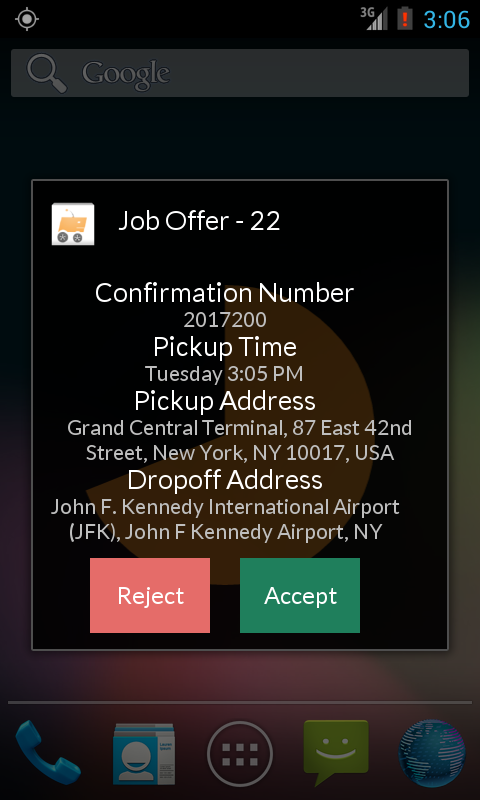Tap the 3G signal strength icon
Screen dimensions: 480x800
(374, 18)
